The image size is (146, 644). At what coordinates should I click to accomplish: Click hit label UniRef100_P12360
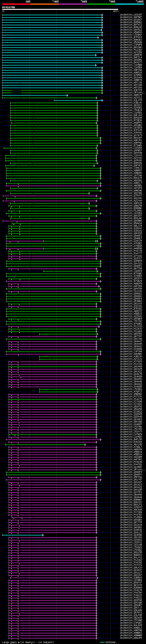pyautogui.click(x=131, y=50)
